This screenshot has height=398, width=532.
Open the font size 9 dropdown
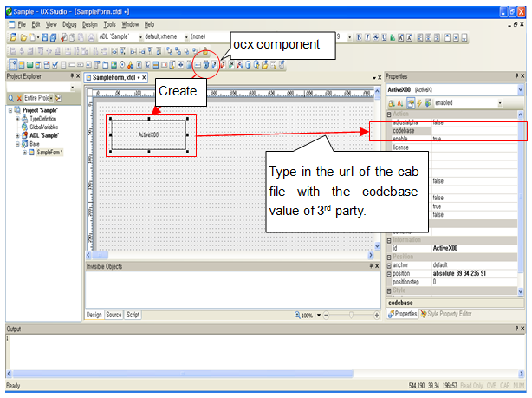click(x=349, y=37)
